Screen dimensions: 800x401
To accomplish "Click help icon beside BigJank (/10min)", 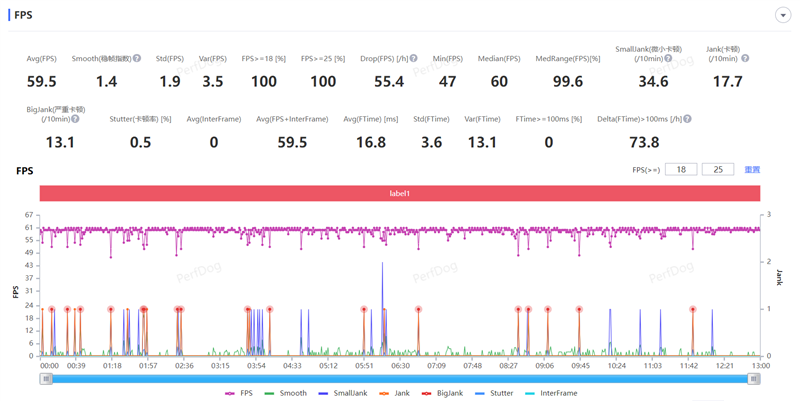I will (x=75, y=119).
